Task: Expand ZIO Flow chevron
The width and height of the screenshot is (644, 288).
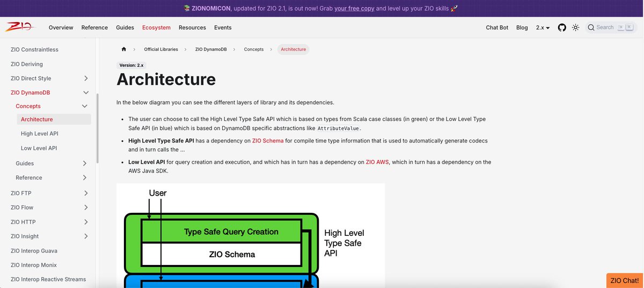Action: point(86,207)
